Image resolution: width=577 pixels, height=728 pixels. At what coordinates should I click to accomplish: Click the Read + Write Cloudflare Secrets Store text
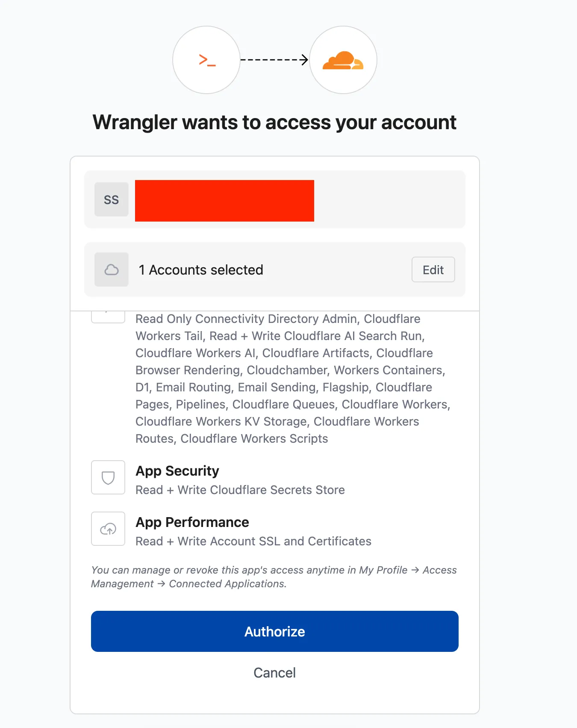point(240,490)
